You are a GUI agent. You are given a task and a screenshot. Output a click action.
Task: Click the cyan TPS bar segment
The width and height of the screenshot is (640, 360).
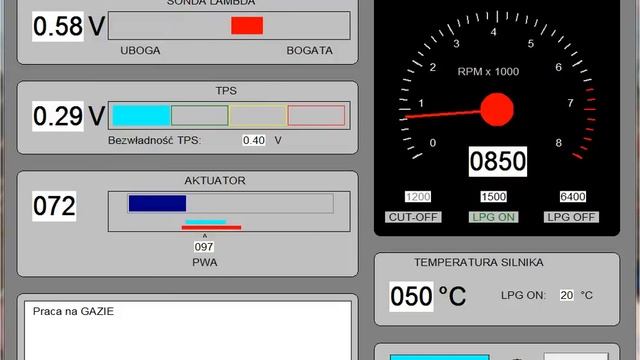point(141,116)
